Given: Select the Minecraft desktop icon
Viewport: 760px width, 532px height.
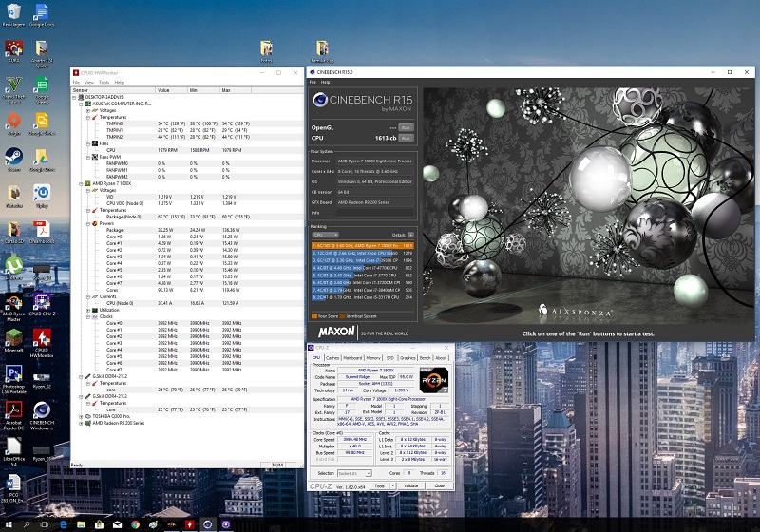Looking at the screenshot, I should 13,340.
